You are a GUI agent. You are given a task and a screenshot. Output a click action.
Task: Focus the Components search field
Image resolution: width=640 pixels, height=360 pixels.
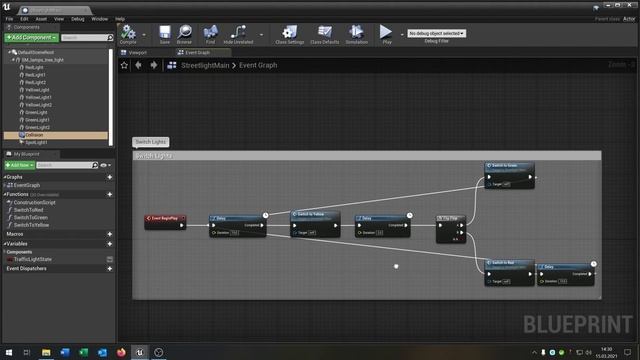84,38
